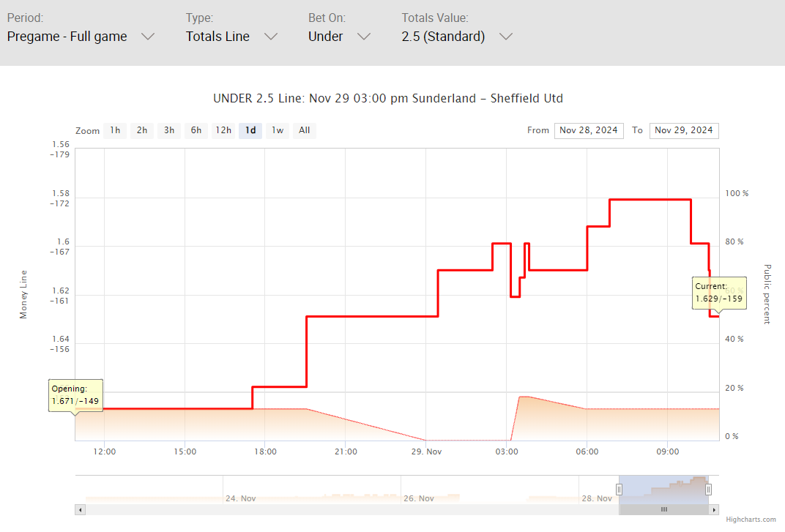Click the 0 % public percent label
Image resolution: width=785 pixels, height=532 pixels.
732,436
